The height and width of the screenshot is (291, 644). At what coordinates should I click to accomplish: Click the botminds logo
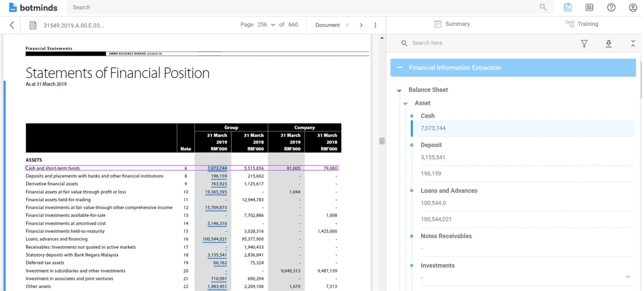33,7
